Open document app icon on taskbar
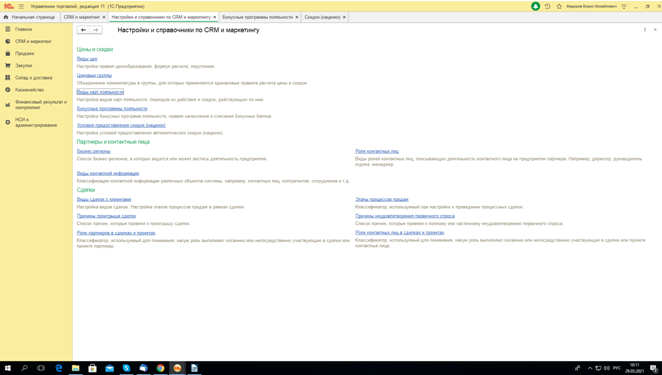Screen dimensions: 662x375 pyautogui.click(x=194, y=368)
